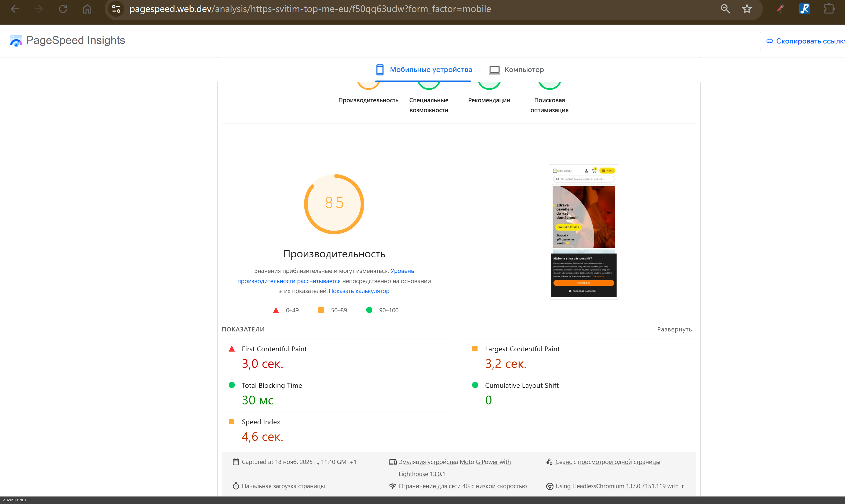Expand metrics with Развернуть

tap(674, 329)
